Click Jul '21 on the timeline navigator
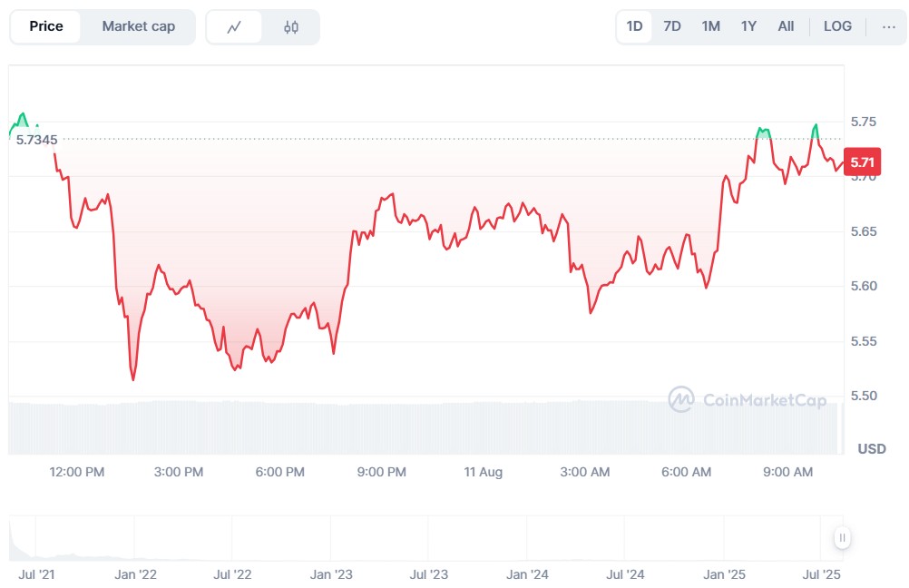 pyautogui.click(x=36, y=574)
